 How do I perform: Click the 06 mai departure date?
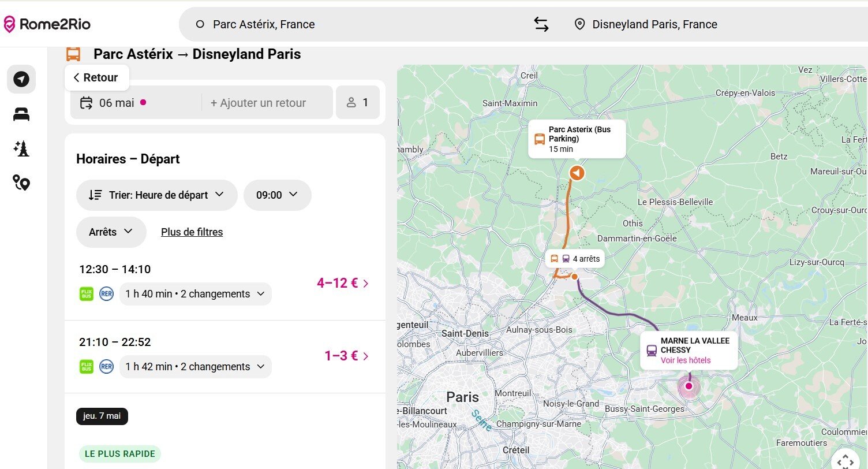117,103
